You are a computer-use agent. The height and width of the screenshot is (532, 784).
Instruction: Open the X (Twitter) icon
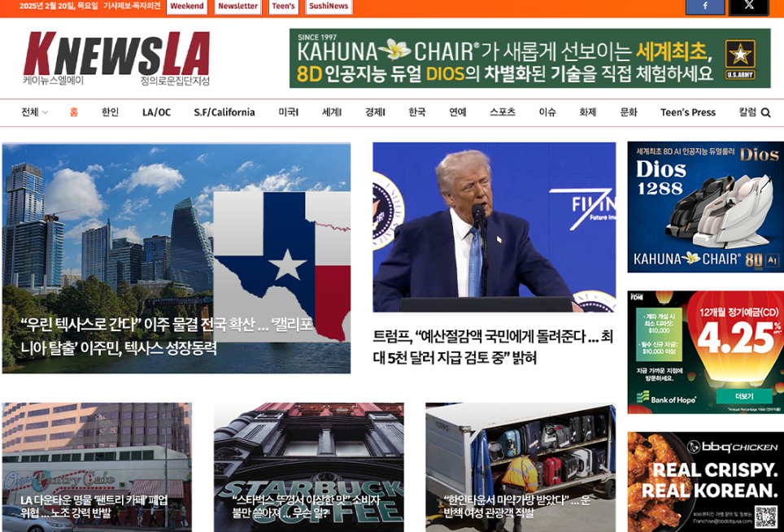pyautogui.click(x=748, y=7)
